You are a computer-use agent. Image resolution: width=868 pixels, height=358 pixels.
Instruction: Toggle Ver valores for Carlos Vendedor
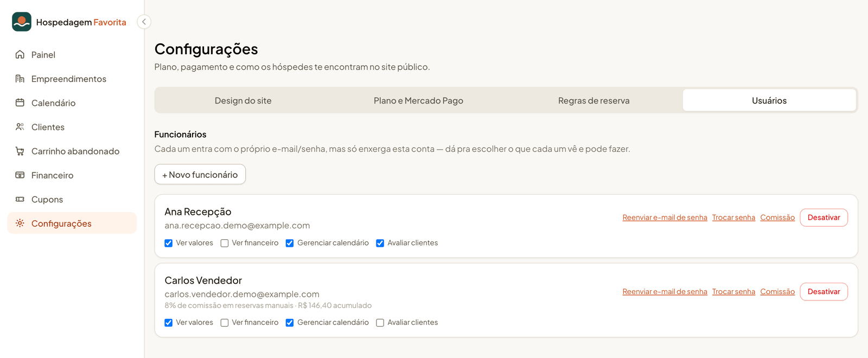tap(169, 323)
